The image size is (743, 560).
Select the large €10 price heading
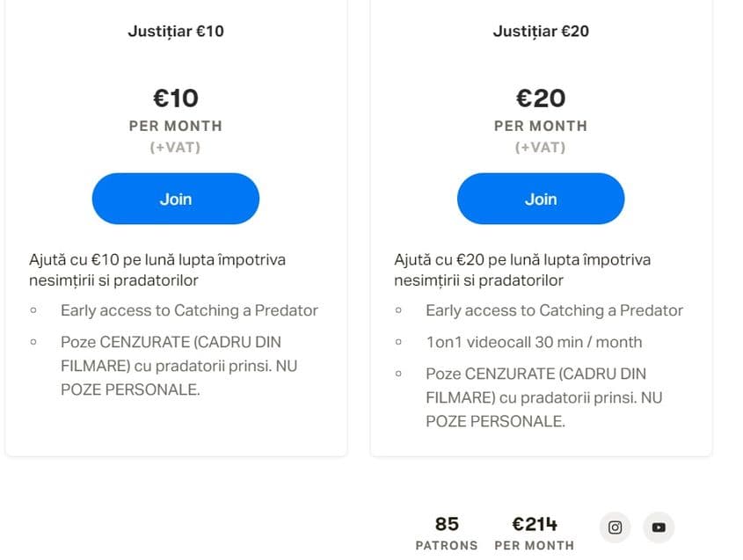coord(176,98)
